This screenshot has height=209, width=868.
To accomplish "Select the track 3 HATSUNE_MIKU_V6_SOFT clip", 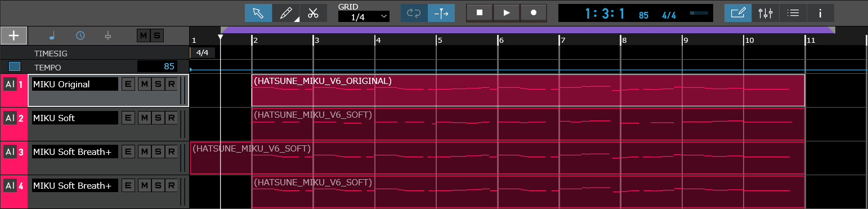I will [498, 158].
